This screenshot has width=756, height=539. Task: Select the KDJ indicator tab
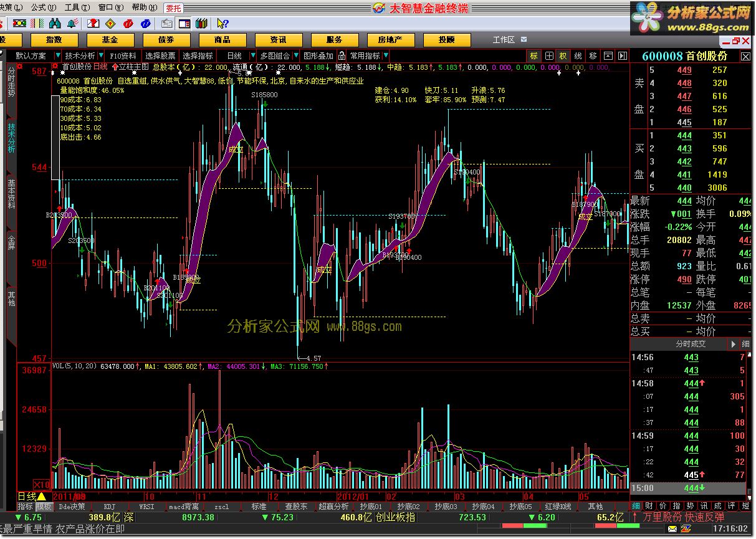(110, 507)
